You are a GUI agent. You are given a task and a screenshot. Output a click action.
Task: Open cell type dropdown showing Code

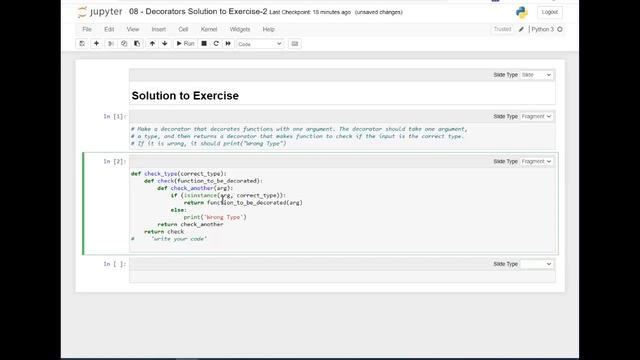[260, 44]
